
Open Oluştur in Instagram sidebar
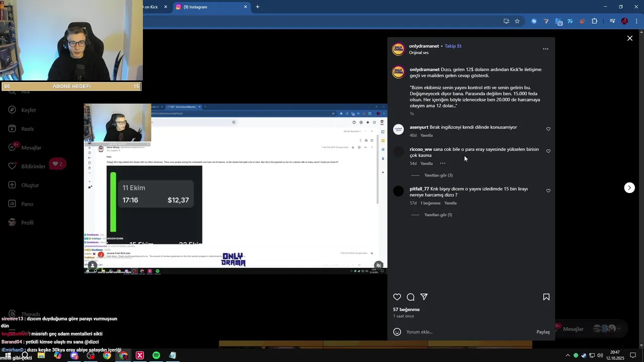pos(24,185)
